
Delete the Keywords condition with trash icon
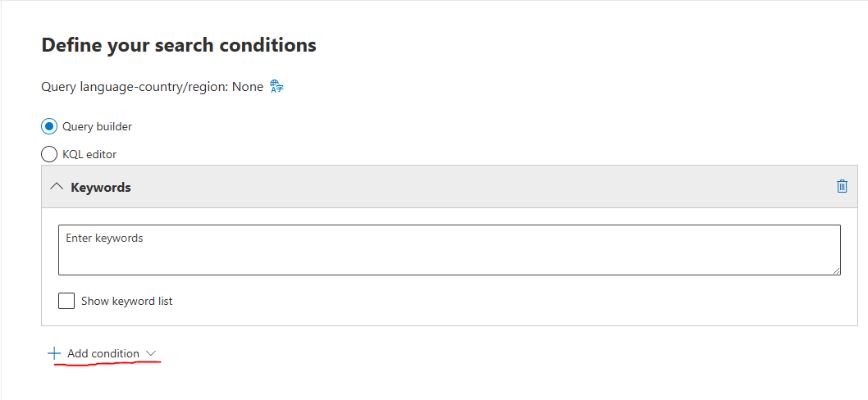click(842, 186)
